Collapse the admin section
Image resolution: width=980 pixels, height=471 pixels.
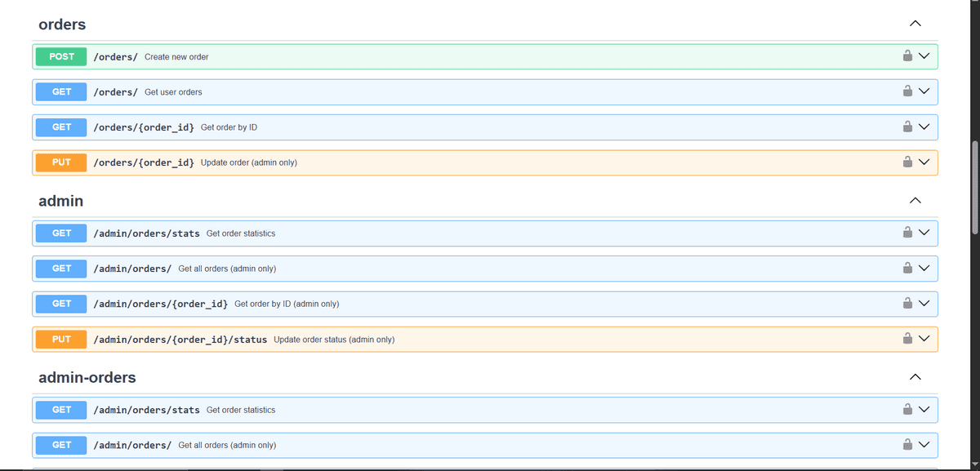tap(915, 200)
